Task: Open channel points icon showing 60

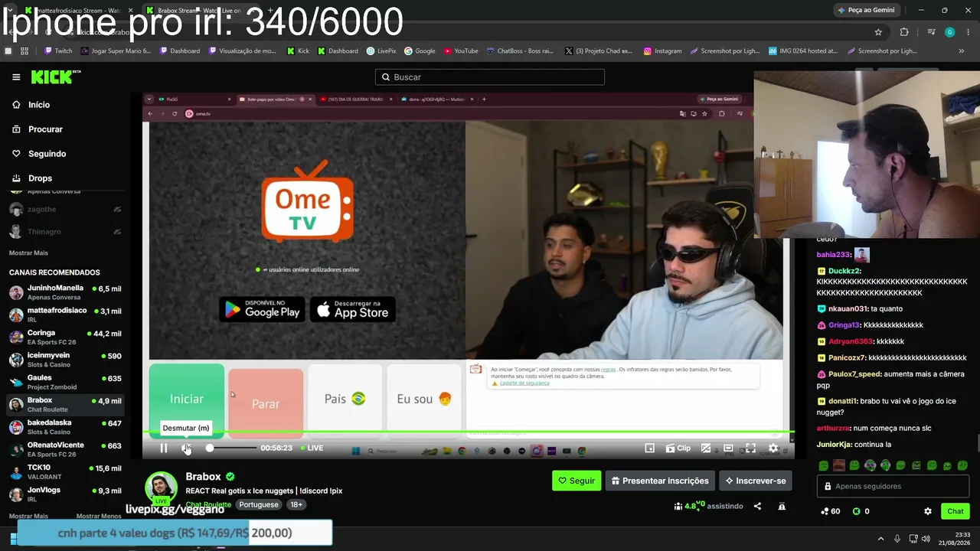Action: 830,511
